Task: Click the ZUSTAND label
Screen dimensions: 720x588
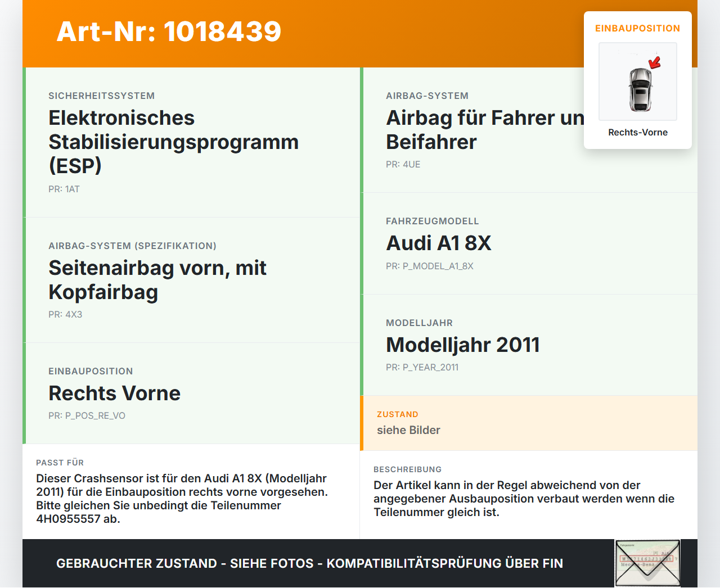Action: (x=398, y=414)
